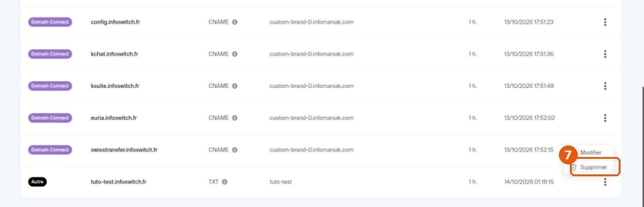644x207 pixels.
Task: Open three-dot menu for tuto-test.infoswitch.fr row
Action: coord(605,182)
